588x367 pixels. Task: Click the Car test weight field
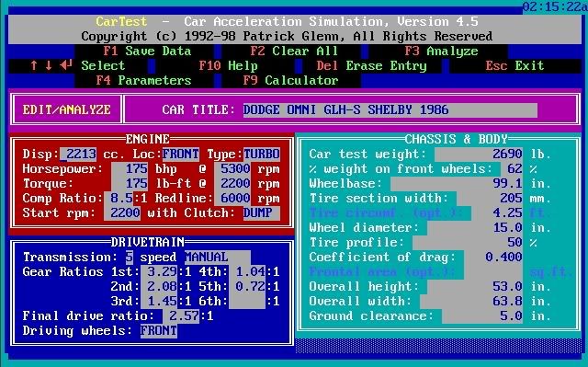click(x=479, y=154)
